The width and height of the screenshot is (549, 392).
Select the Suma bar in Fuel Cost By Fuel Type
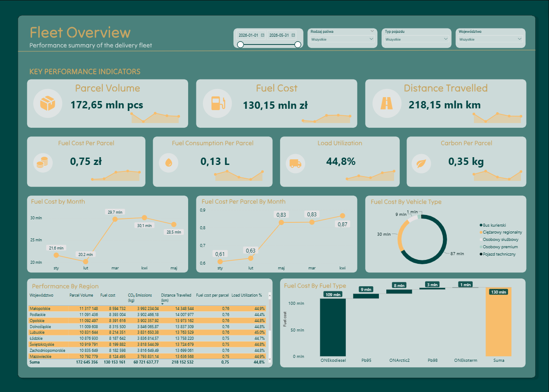[499, 322]
